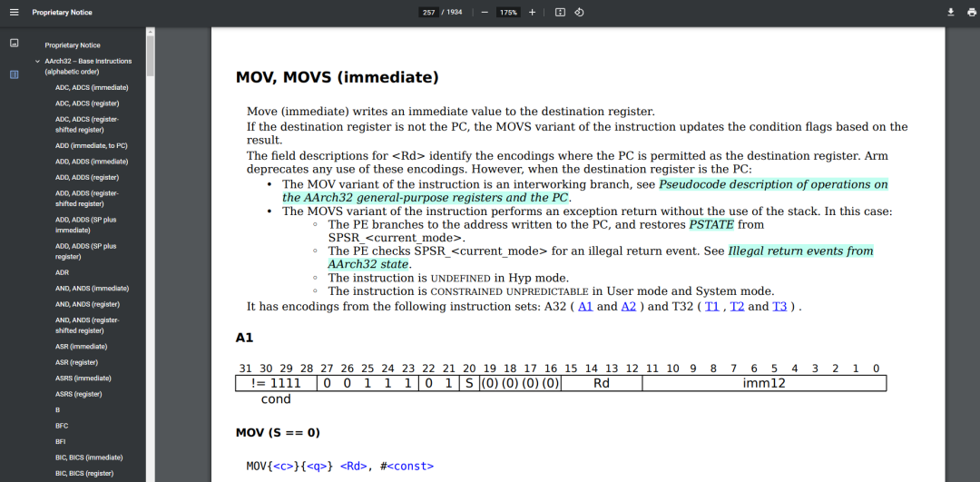Go to ADD (immediate, to PC)
This screenshot has height=482, width=980.
(92, 145)
